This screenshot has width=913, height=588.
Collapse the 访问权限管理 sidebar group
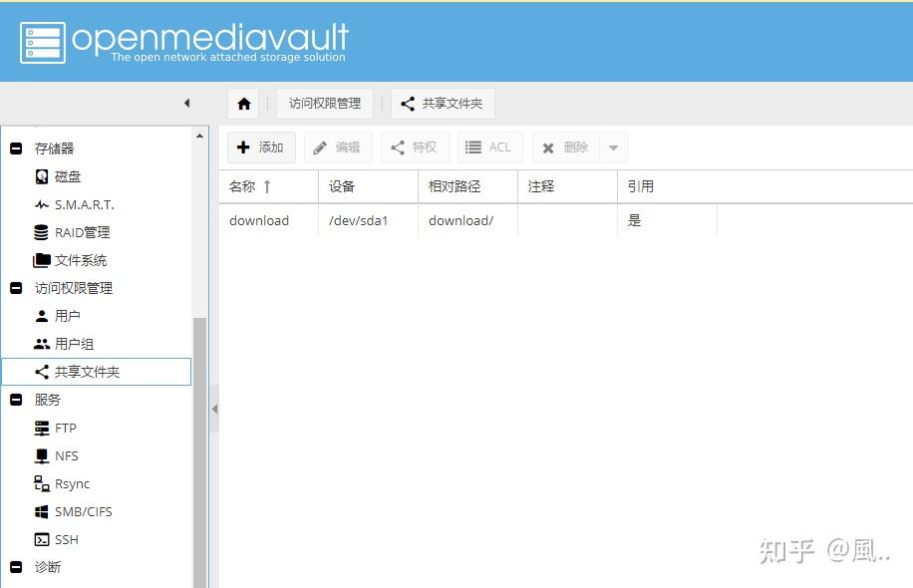click(14, 288)
